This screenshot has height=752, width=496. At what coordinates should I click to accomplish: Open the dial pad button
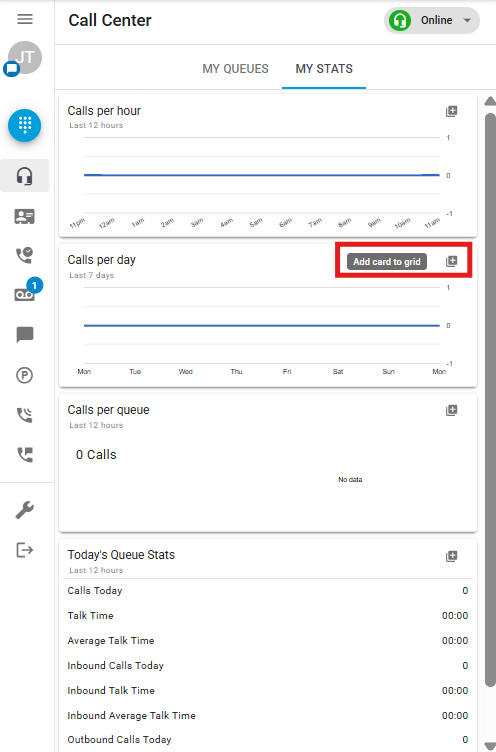pyautogui.click(x=24, y=126)
